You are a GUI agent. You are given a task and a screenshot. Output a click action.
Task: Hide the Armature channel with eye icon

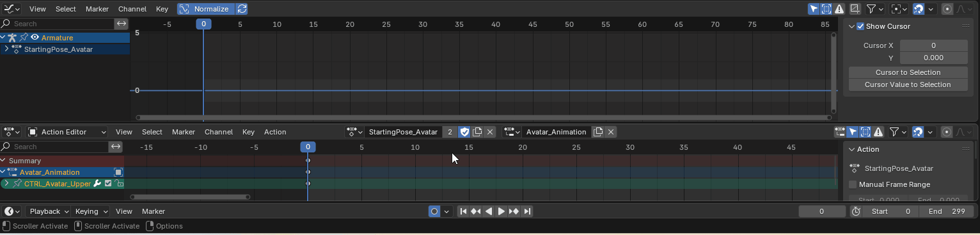pos(35,38)
